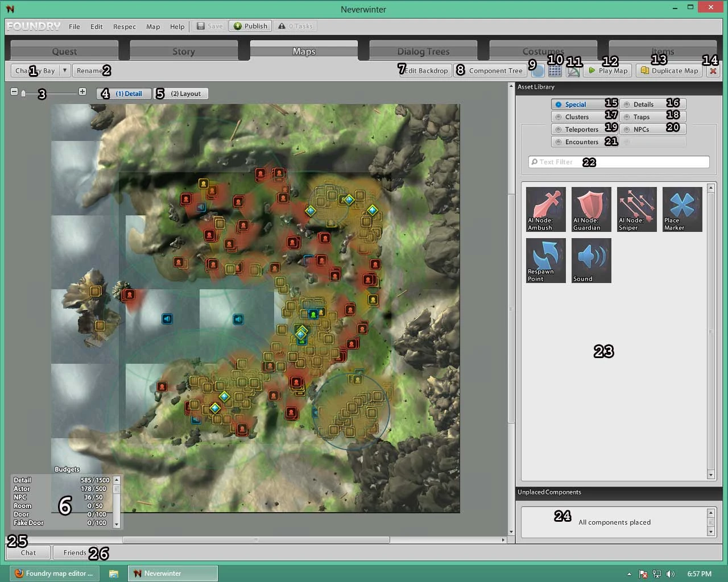This screenshot has width=728, height=582.
Task: Click the Rename button
Action: pyautogui.click(x=90, y=70)
